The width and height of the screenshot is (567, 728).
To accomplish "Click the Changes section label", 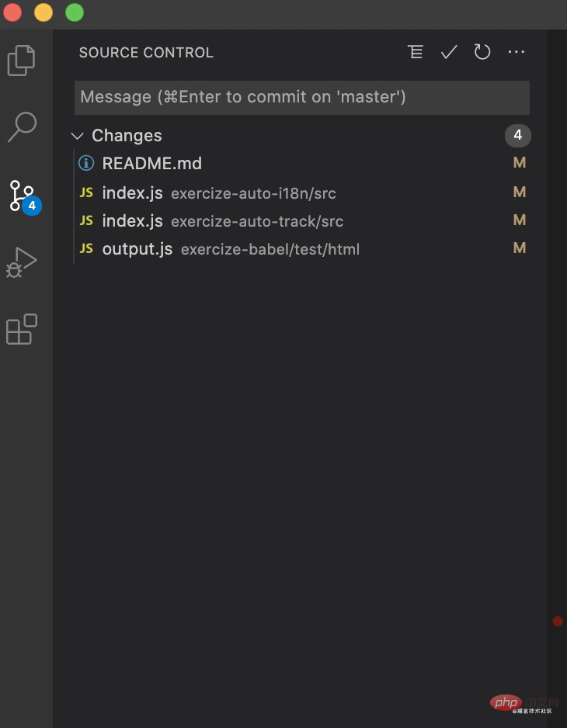I will tap(127, 136).
